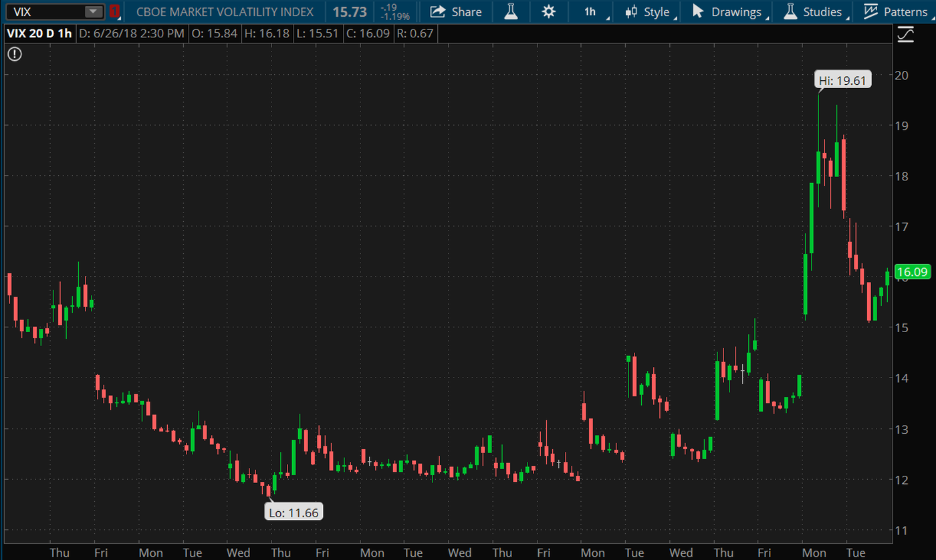Image resolution: width=936 pixels, height=560 pixels.
Task: Click the L: 15.51 low value
Action: coord(317,33)
